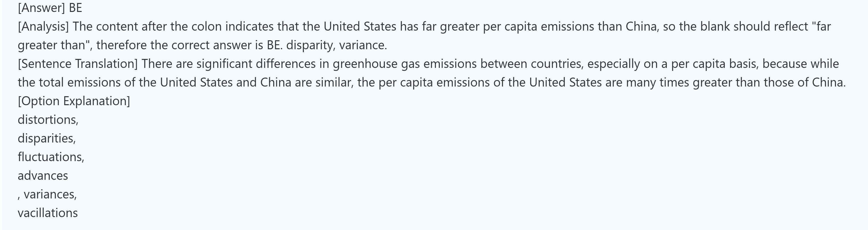The image size is (868, 230).
Task: Click the "[Option Explanation]" heading
Action: 74,101
